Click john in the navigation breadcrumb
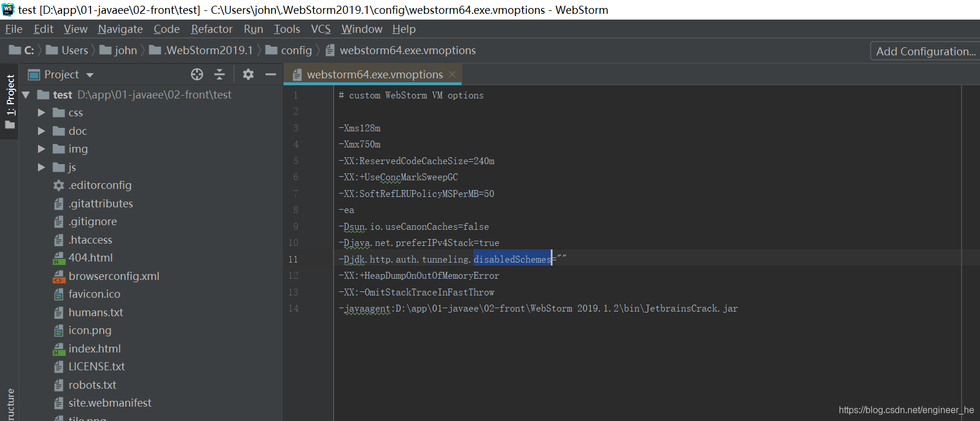This screenshot has height=421, width=980. click(119, 51)
